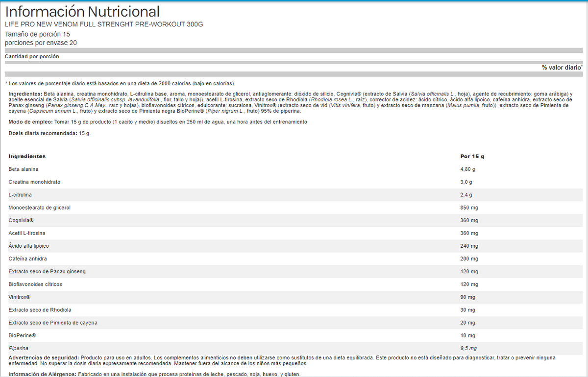The height and width of the screenshot is (377, 588).
Task: Click the Información Nutricional heading
Action: point(82,12)
